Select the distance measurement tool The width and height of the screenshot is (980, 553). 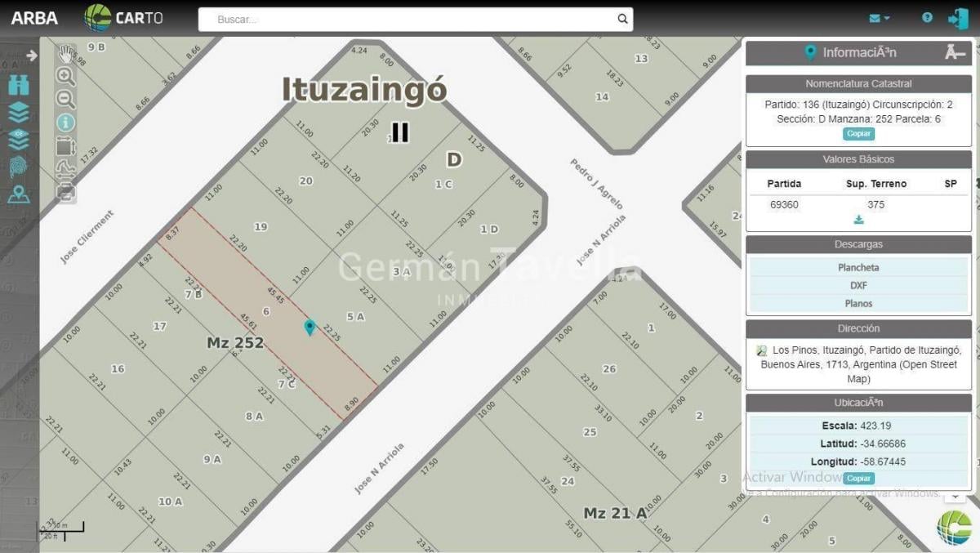pos(66,169)
